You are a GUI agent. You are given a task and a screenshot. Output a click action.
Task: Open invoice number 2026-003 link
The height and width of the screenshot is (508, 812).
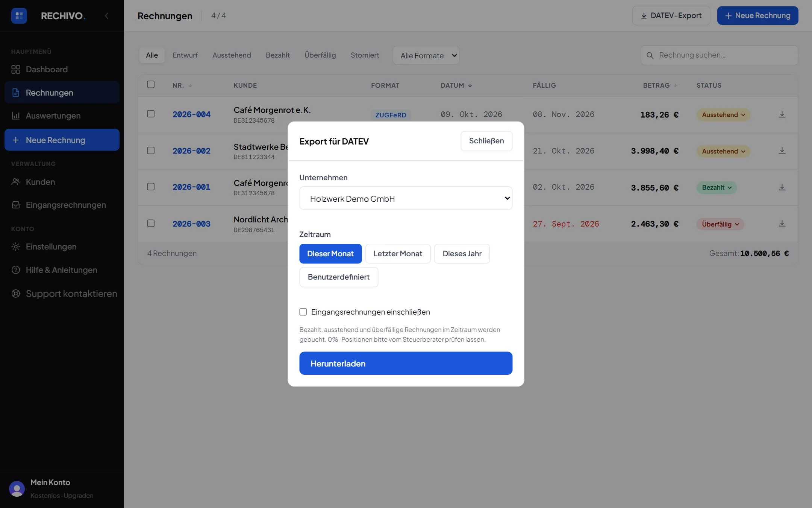(191, 224)
